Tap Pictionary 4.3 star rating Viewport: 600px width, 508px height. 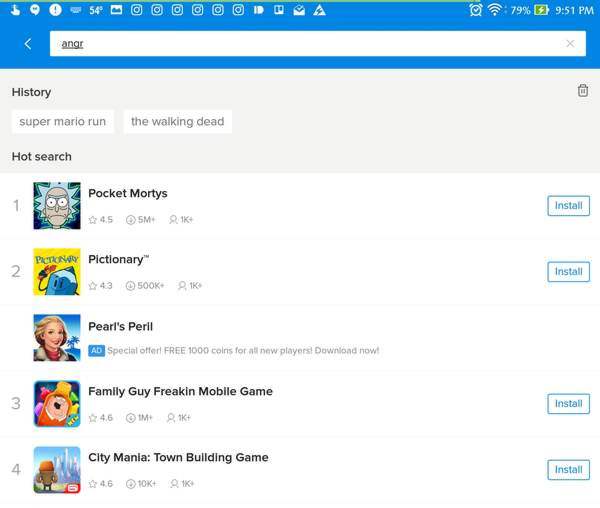(x=101, y=286)
